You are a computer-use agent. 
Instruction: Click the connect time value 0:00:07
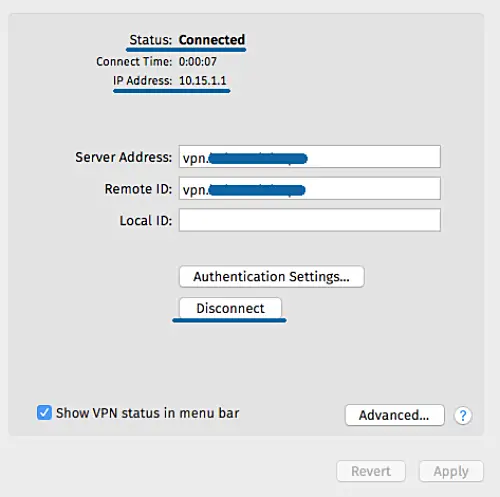(x=198, y=62)
